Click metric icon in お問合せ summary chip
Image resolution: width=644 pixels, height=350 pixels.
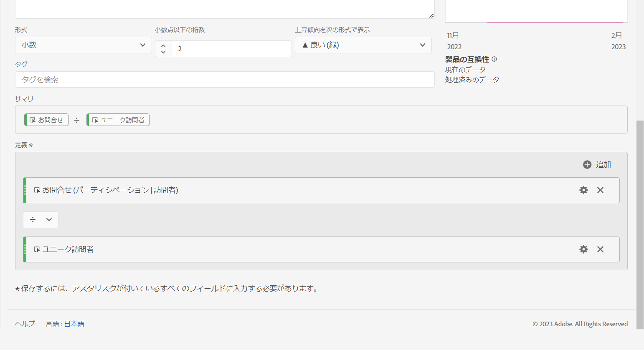(33, 120)
